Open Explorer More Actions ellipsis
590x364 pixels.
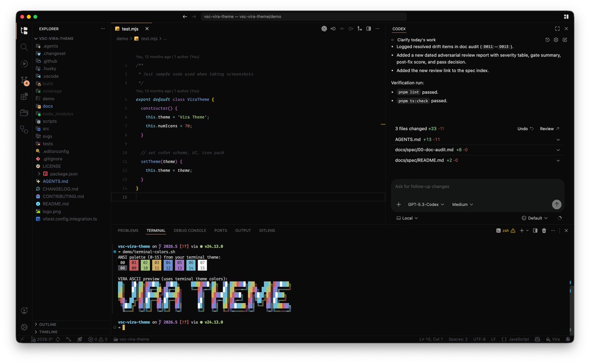pos(102,29)
